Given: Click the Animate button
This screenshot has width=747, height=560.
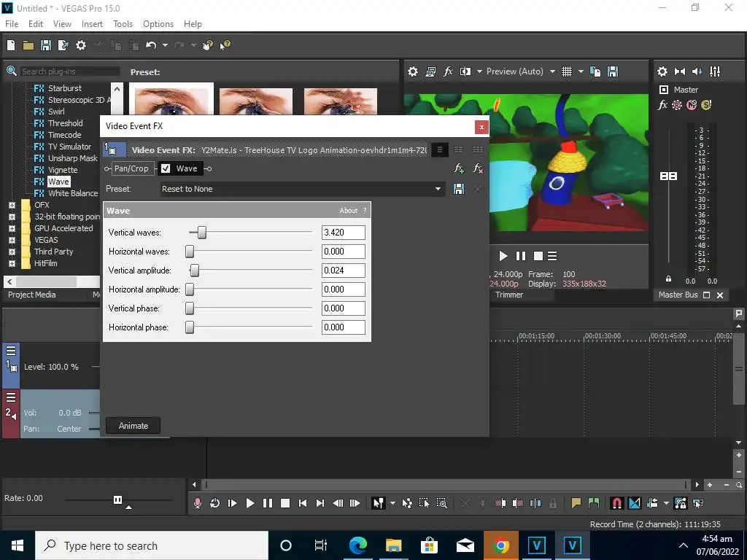Looking at the screenshot, I should pyautogui.click(x=133, y=426).
